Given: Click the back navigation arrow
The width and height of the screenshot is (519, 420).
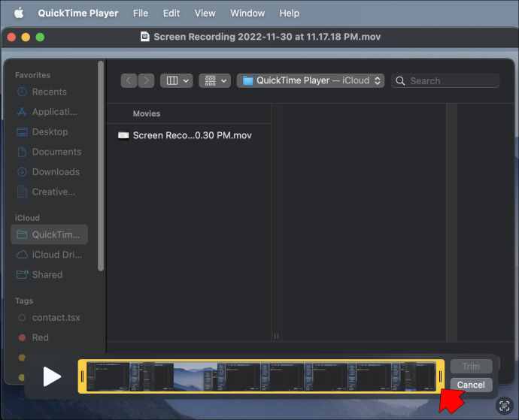Looking at the screenshot, I should point(129,80).
